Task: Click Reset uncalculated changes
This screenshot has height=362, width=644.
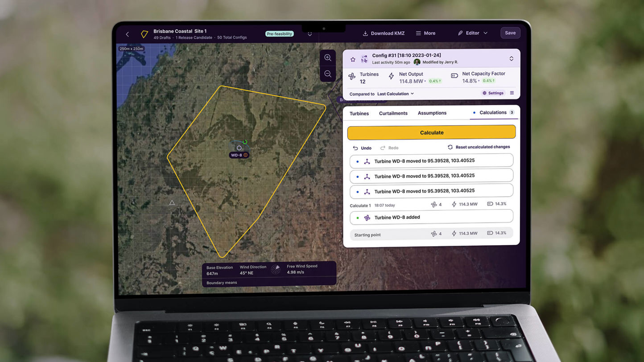Action: 479,147
